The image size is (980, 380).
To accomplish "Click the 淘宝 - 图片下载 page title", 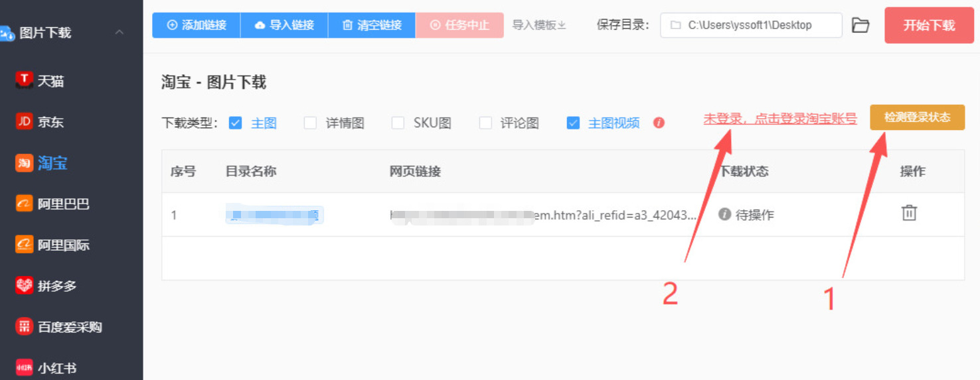I will [214, 82].
